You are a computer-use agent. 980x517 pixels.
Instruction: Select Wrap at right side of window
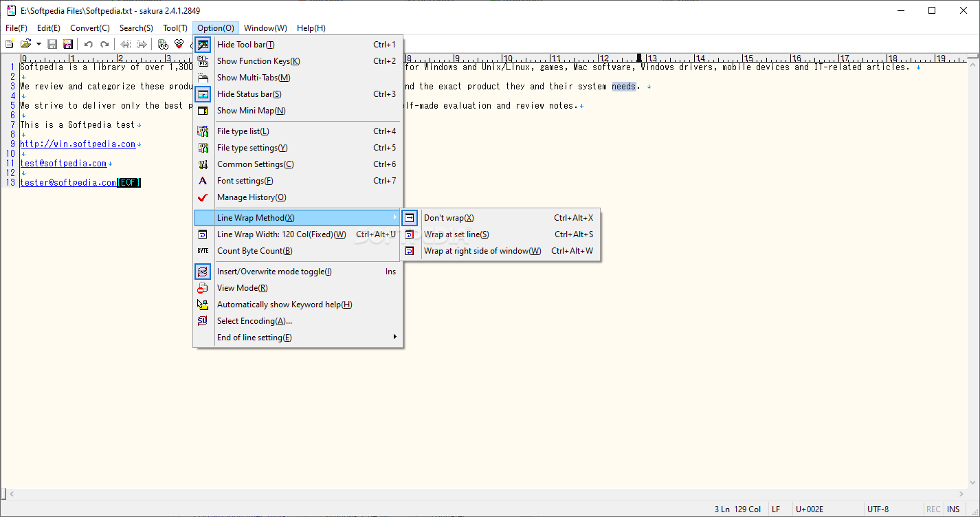tap(501, 251)
